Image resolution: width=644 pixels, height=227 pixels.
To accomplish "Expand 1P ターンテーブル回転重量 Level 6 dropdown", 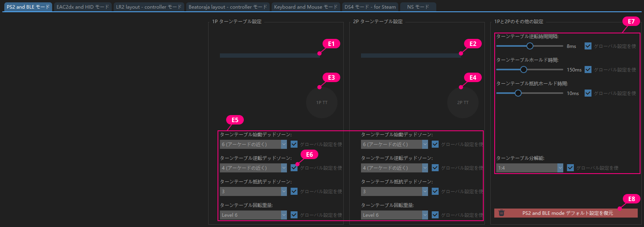I will (x=253, y=215).
